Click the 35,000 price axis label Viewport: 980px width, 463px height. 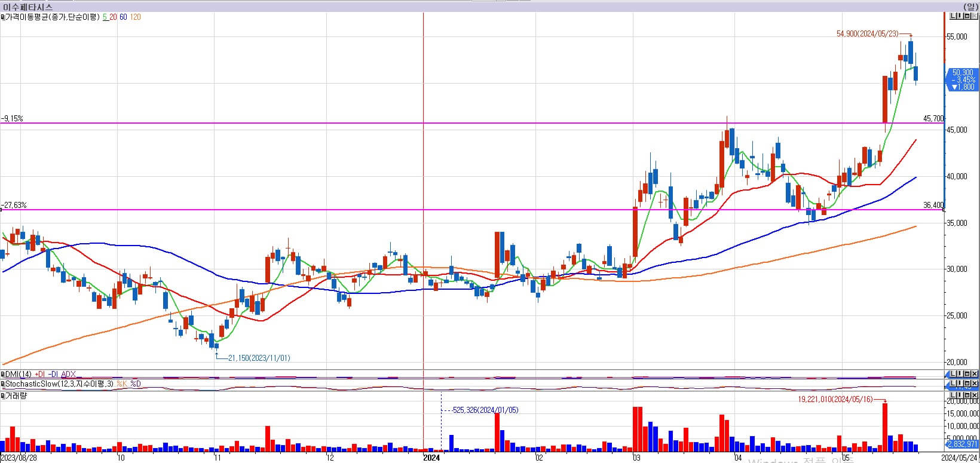click(957, 223)
